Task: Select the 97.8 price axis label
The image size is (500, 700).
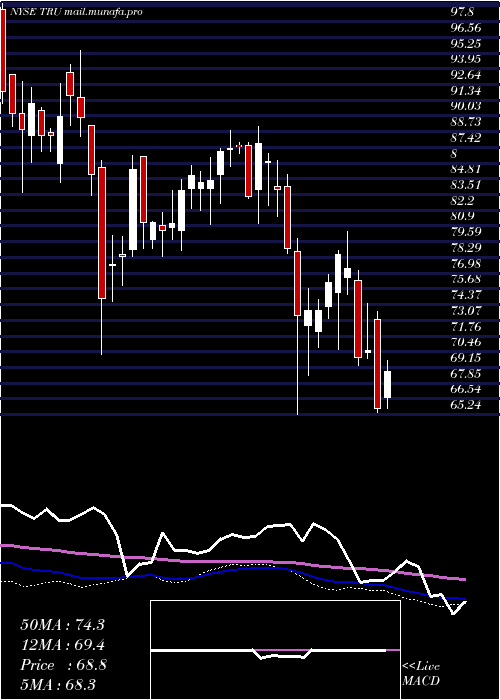Action: [x=461, y=12]
